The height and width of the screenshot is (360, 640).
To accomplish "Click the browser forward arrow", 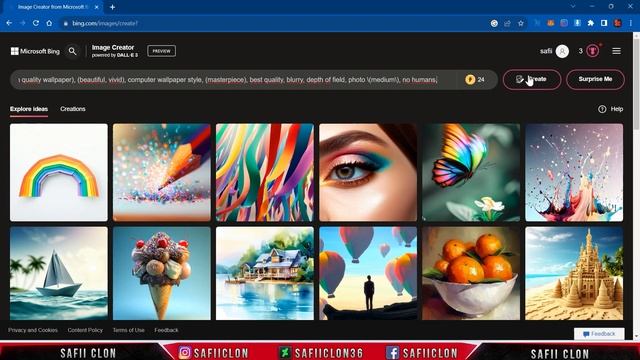I will pyautogui.click(x=22, y=23).
